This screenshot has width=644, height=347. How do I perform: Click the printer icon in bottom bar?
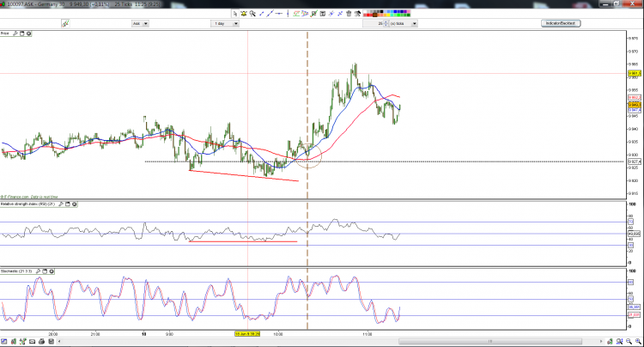41,341
